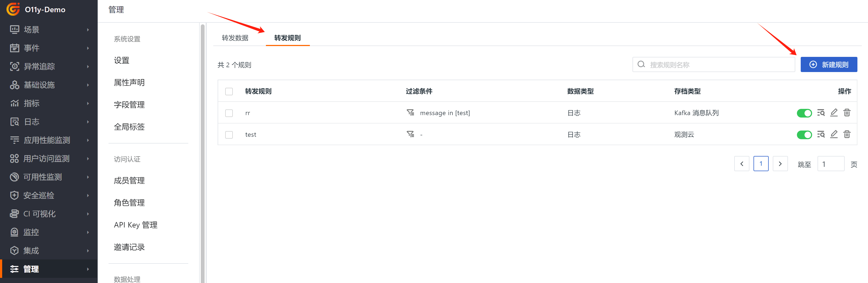Viewport: 868px width, 283px height.
Task: Click the O11y-Demo logo icon
Action: click(x=13, y=9)
